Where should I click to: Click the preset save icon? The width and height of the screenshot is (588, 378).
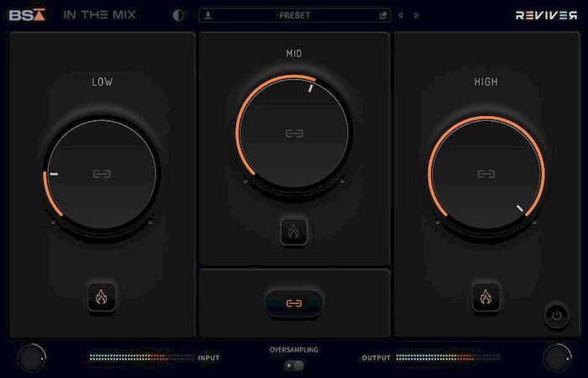(x=208, y=15)
